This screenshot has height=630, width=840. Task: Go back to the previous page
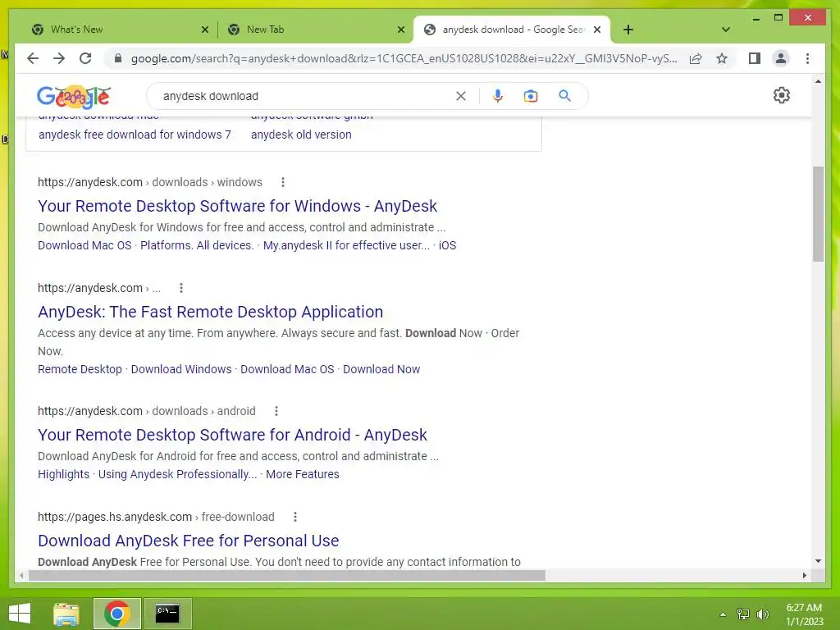click(x=33, y=58)
